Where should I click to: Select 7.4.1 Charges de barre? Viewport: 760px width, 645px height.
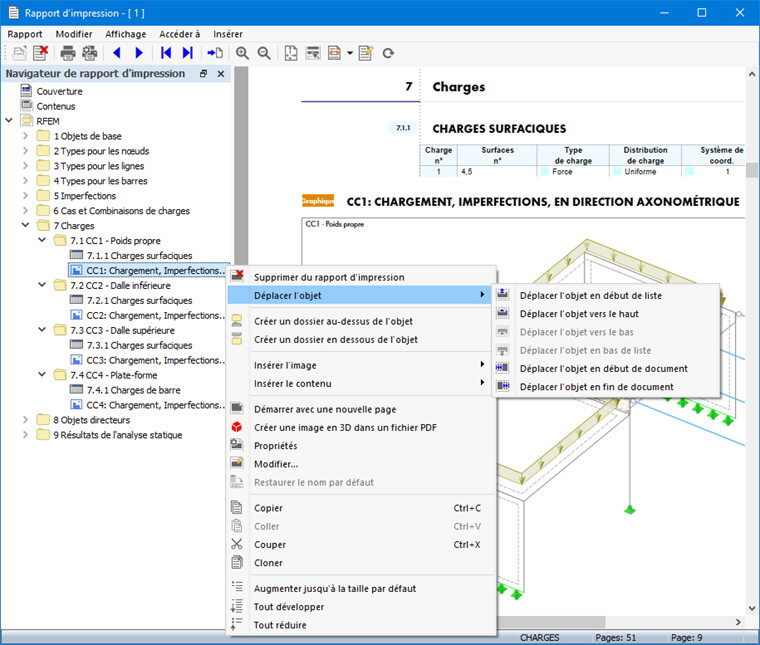(x=134, y=390)
